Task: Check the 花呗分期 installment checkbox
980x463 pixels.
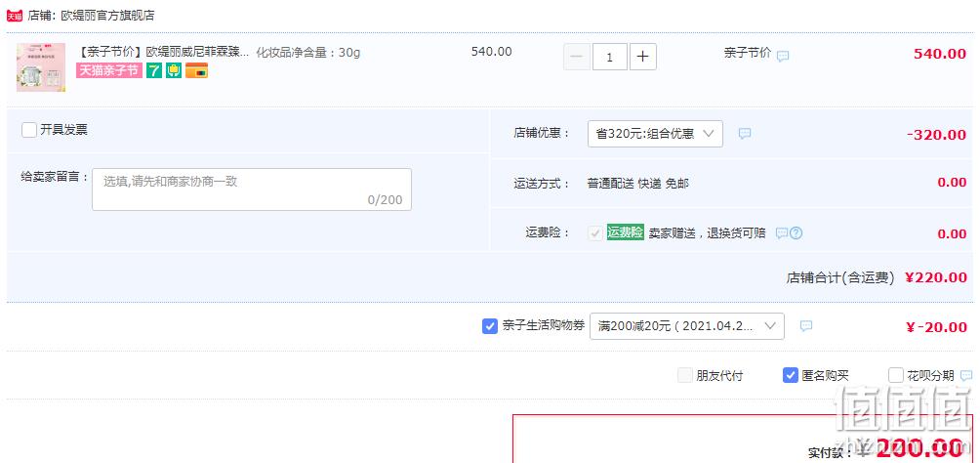Action: click(896, 375)
